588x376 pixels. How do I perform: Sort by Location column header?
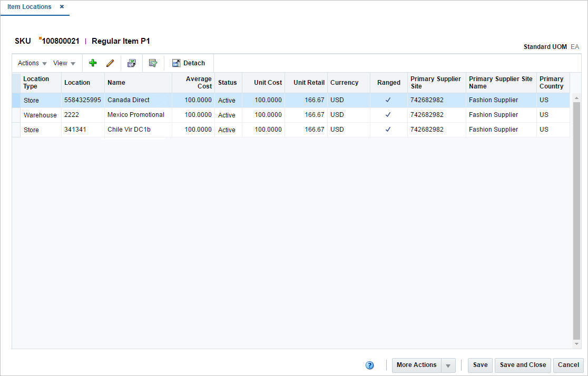83,83
